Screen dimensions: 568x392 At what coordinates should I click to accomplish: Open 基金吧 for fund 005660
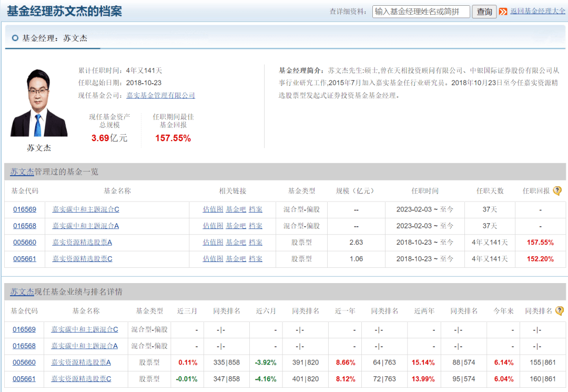point(236,243)
